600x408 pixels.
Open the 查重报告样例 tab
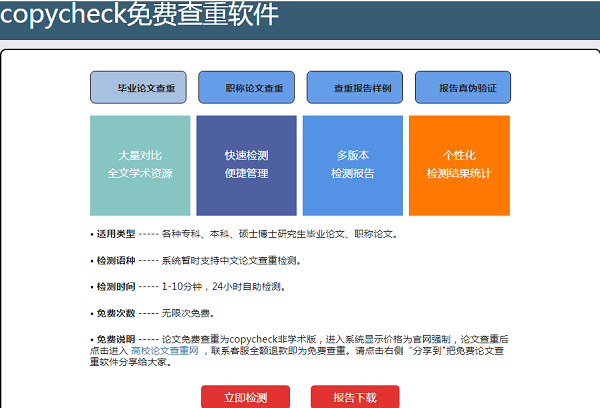[x=355, y=87]
